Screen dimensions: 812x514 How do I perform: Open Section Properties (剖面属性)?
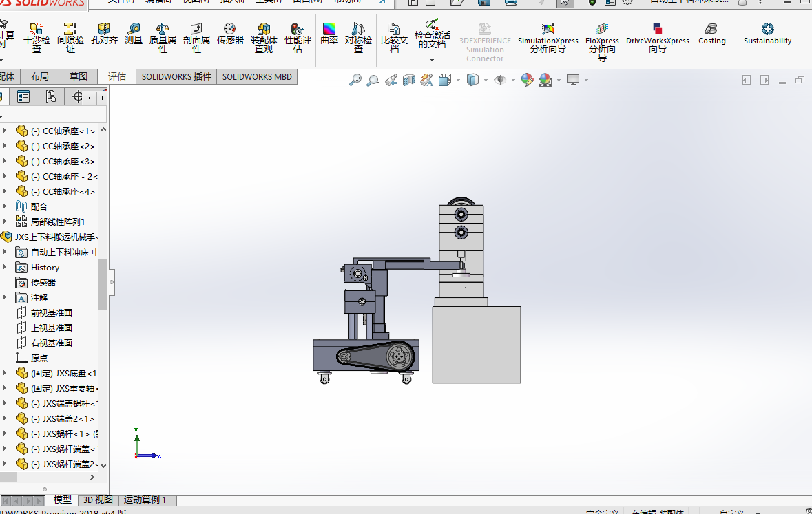point(196,37)
